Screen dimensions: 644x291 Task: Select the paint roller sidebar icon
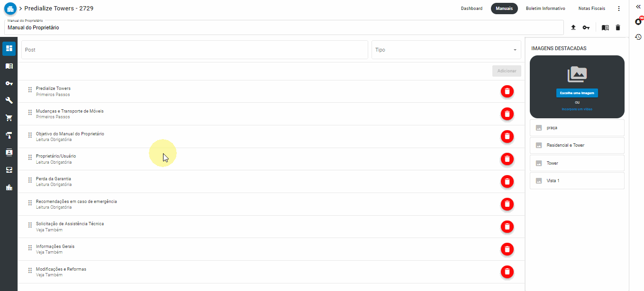pyautogui.click(x=9, y=135)
